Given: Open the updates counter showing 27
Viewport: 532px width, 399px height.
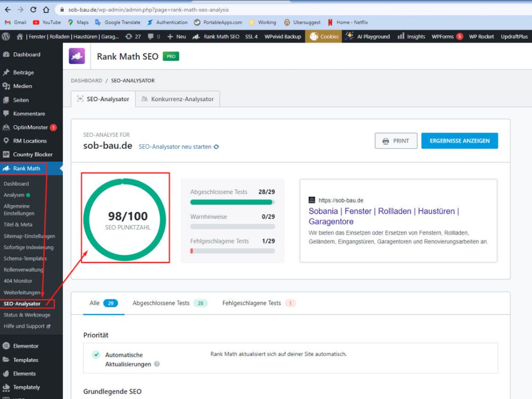Looking at the screenshot, I should point(133,36).
